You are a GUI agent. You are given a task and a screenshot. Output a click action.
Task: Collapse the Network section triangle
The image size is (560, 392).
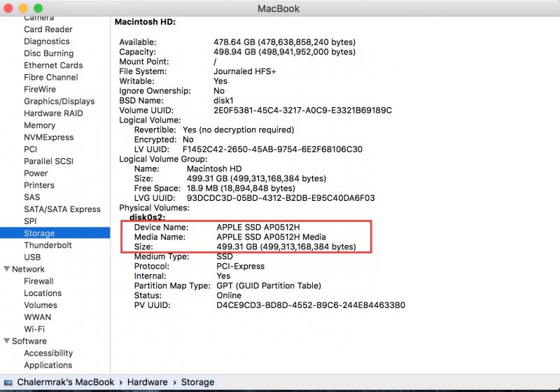[x=6, y=269]
